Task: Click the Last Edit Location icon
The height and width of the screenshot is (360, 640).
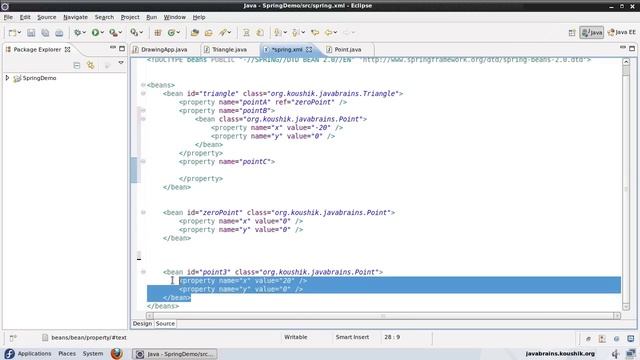Action: pyautogui.click(x=315, y=33)
